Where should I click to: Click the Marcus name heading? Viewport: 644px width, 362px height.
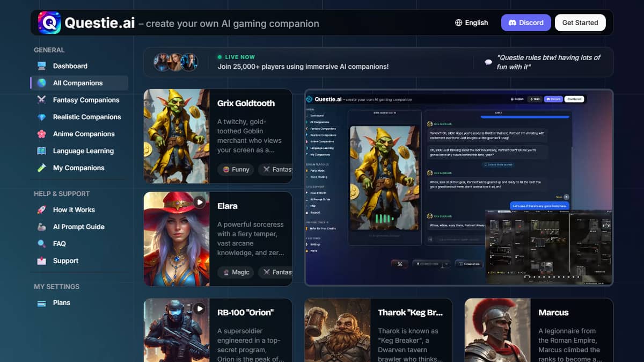pos(553,313)
